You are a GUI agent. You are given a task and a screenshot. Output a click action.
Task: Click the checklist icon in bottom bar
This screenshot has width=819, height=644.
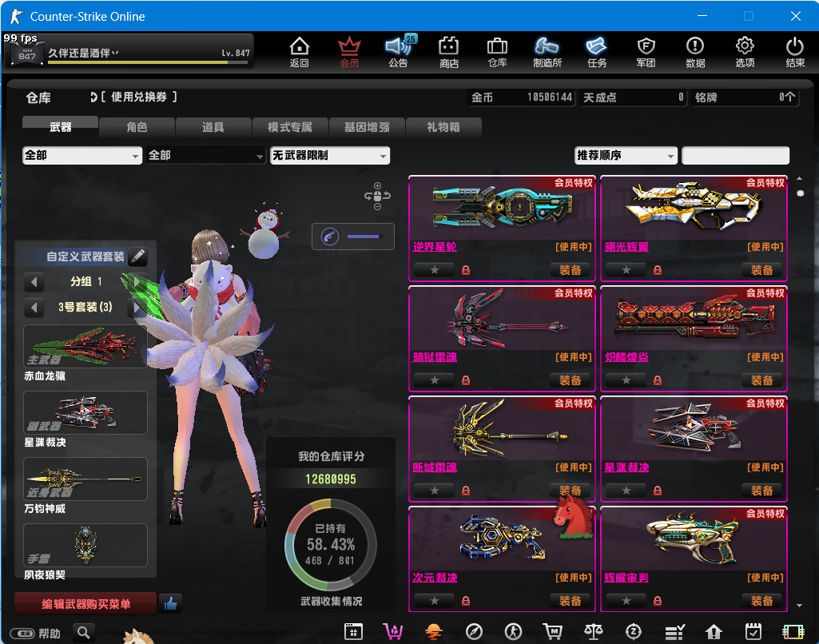point(674,631)
